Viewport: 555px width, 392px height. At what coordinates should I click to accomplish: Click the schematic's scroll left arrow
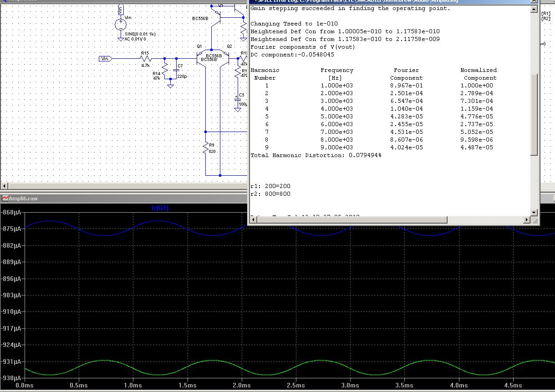tap(4, 186)
